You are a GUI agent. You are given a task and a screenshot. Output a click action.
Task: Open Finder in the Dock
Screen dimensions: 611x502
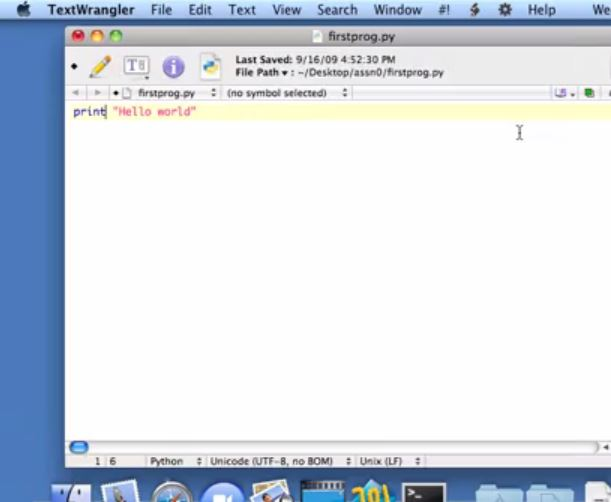tap(71, 492)
